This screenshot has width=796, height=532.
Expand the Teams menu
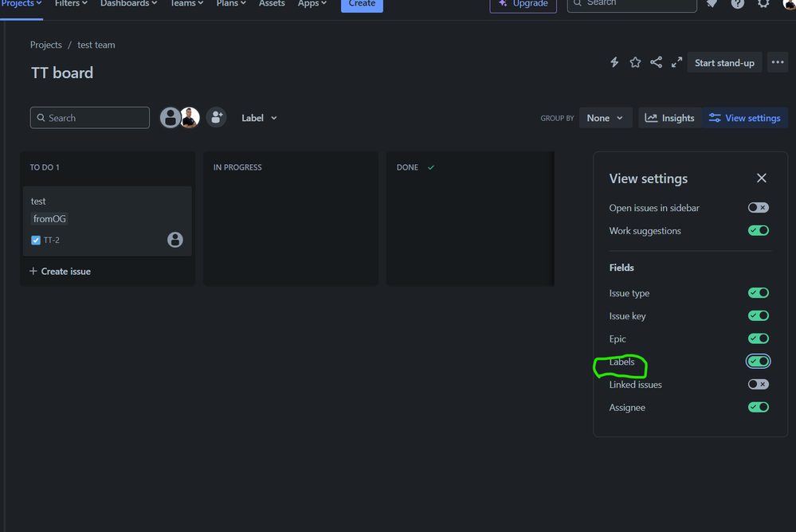point(186,4)
